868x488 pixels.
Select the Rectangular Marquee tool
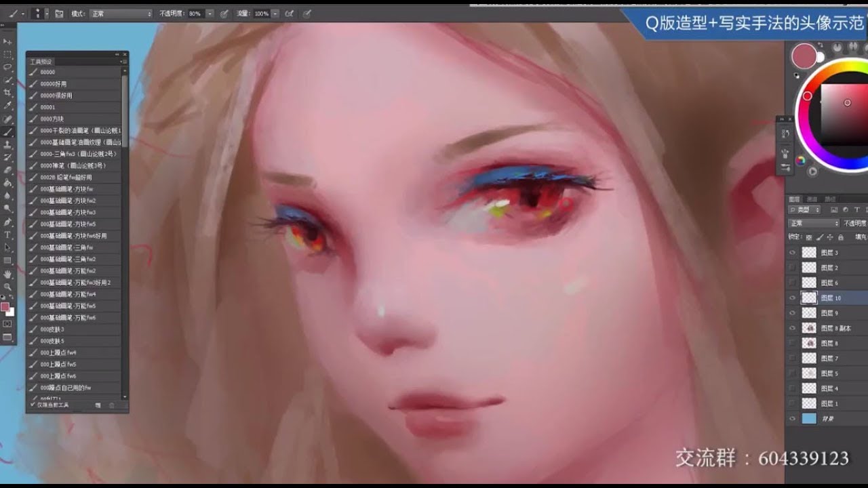click(8, 54)
